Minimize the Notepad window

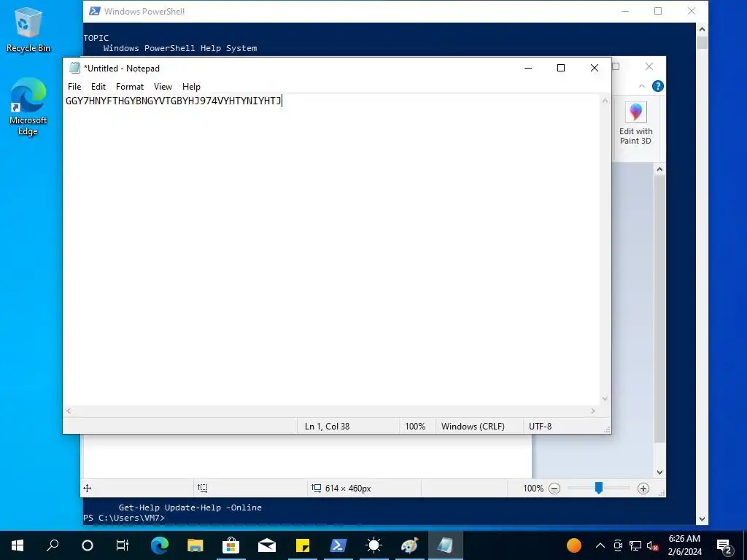coord(528,68)
